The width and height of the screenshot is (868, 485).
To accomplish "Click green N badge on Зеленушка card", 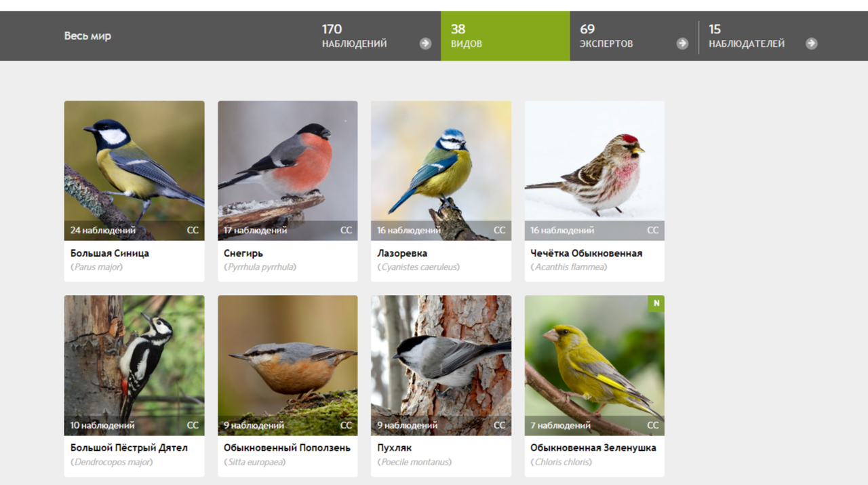I will click(x=656, y=304).
